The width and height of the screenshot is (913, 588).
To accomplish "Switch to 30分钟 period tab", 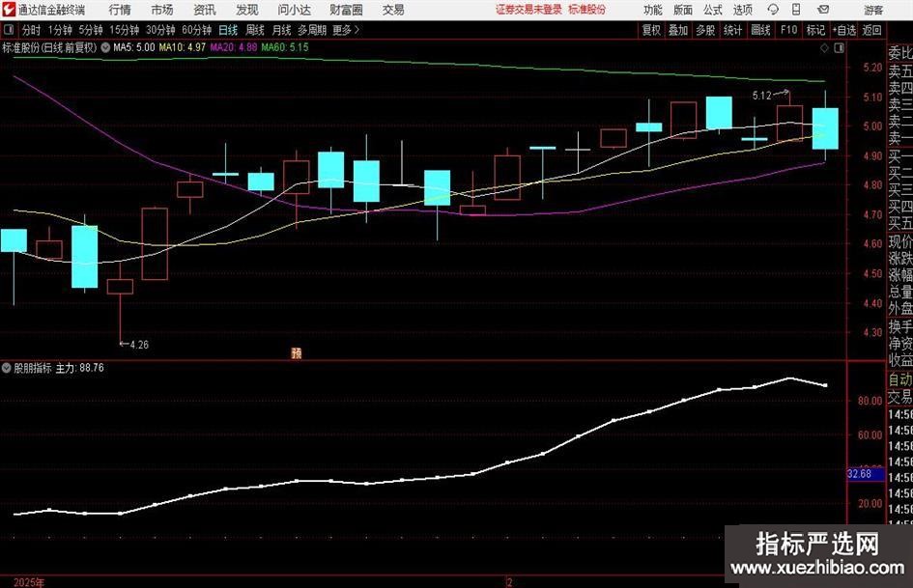I will (x=160, y=30).
